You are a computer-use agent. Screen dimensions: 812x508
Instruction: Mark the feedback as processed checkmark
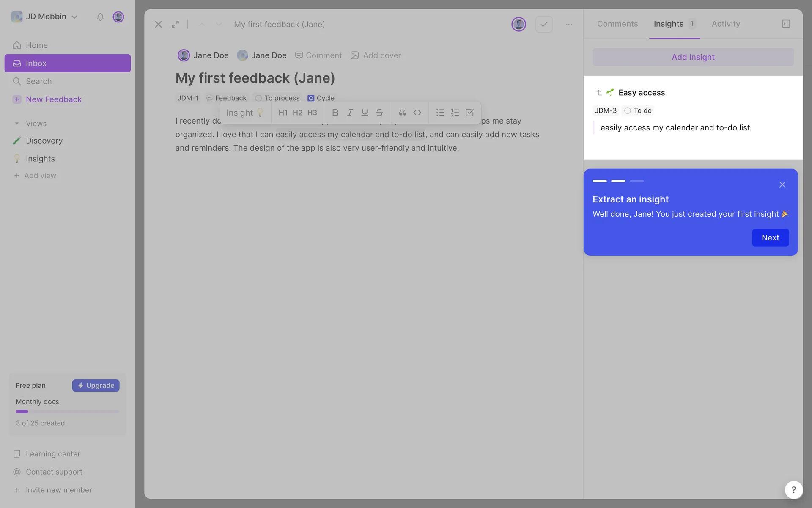click(544, 25)
